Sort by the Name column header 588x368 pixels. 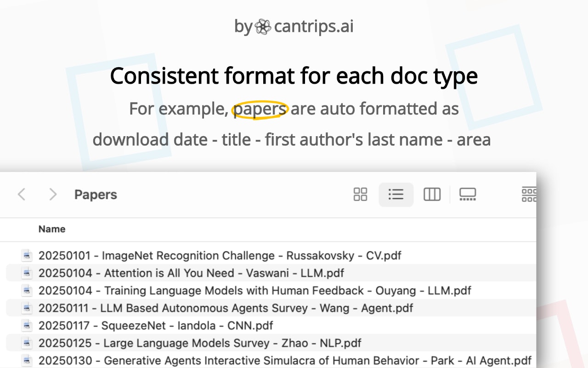tap(52, 229)
